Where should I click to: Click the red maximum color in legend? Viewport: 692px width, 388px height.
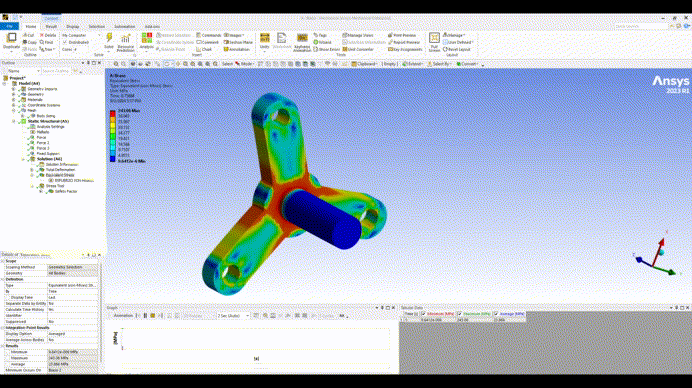click(113, 113)
